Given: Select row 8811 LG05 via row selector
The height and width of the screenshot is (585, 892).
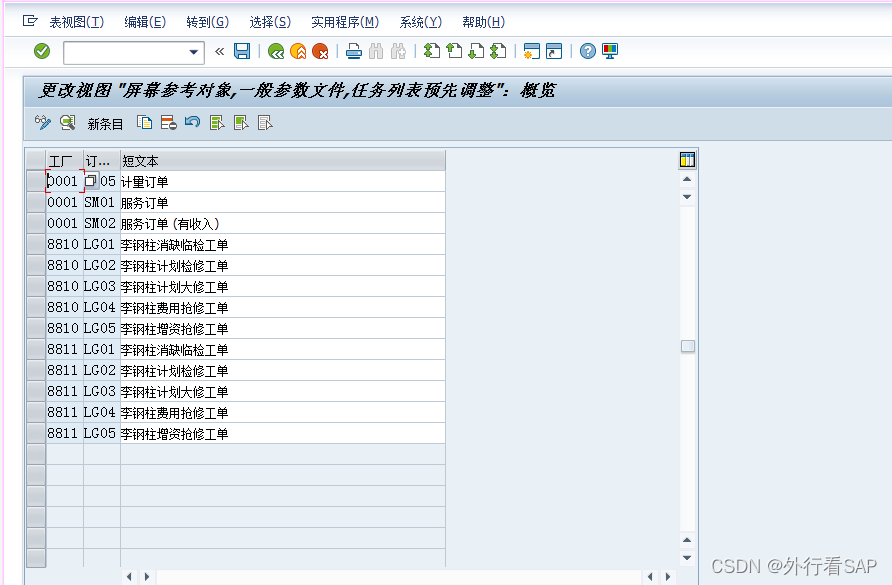Looking at the screenshot, I should click(x=36, y=434).
